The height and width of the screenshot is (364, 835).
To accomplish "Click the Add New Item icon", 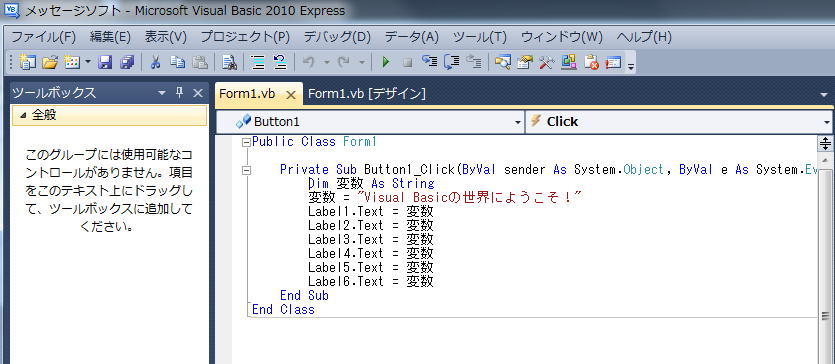I will click(72, 63).
